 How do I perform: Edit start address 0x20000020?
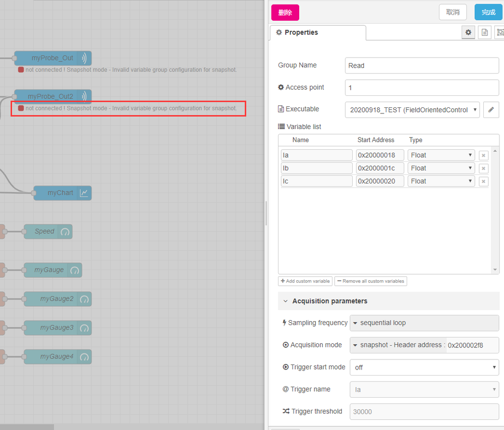tap(380, 181)
